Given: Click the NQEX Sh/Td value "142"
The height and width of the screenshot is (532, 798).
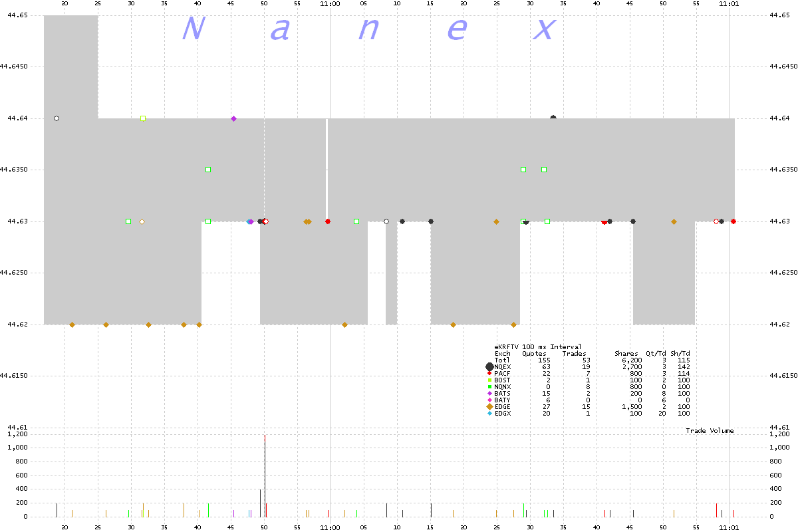Looking at the screenshot, I should click(684, 367).
